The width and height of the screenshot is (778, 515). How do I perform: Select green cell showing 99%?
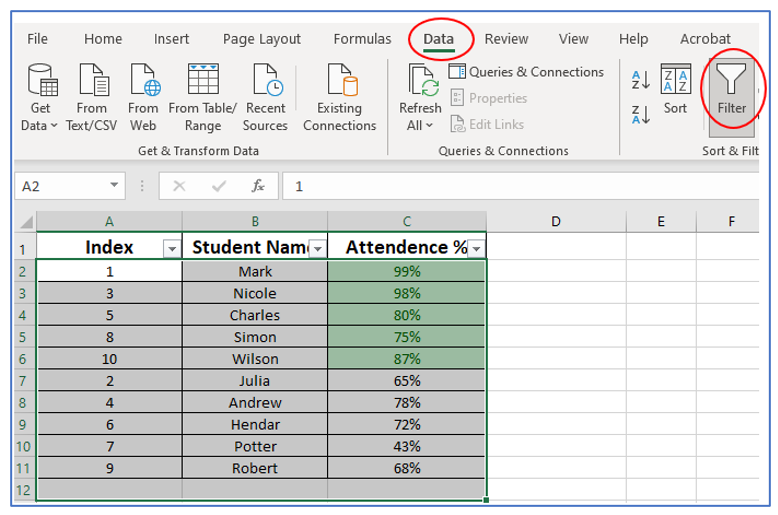coord(406,271)
